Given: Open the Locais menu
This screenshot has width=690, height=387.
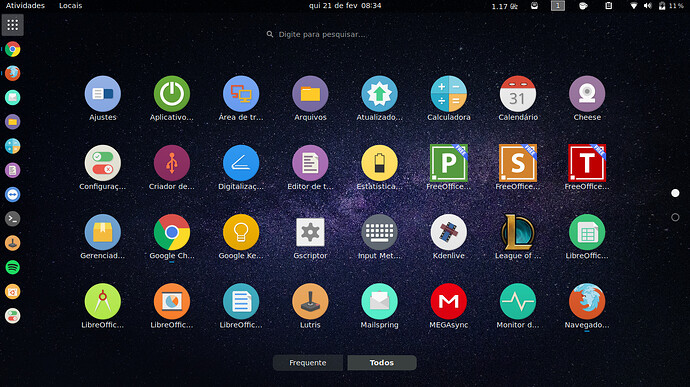Looking at the screenshot, I should pos(70,6).
